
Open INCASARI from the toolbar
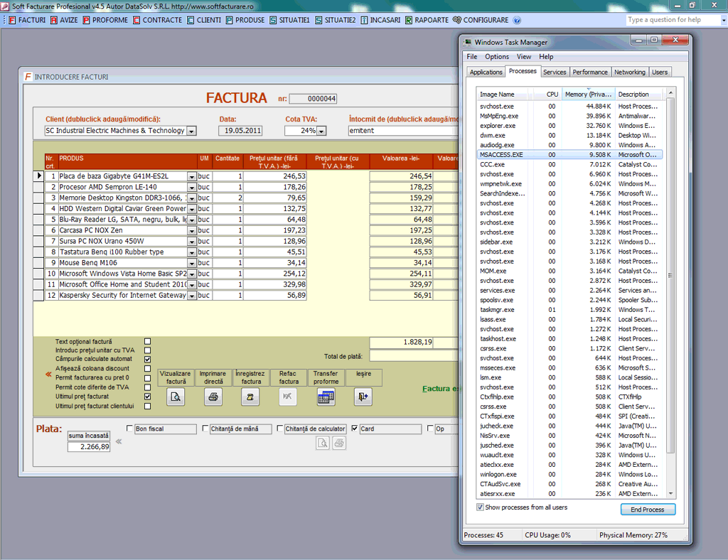[x=380, y=20]
